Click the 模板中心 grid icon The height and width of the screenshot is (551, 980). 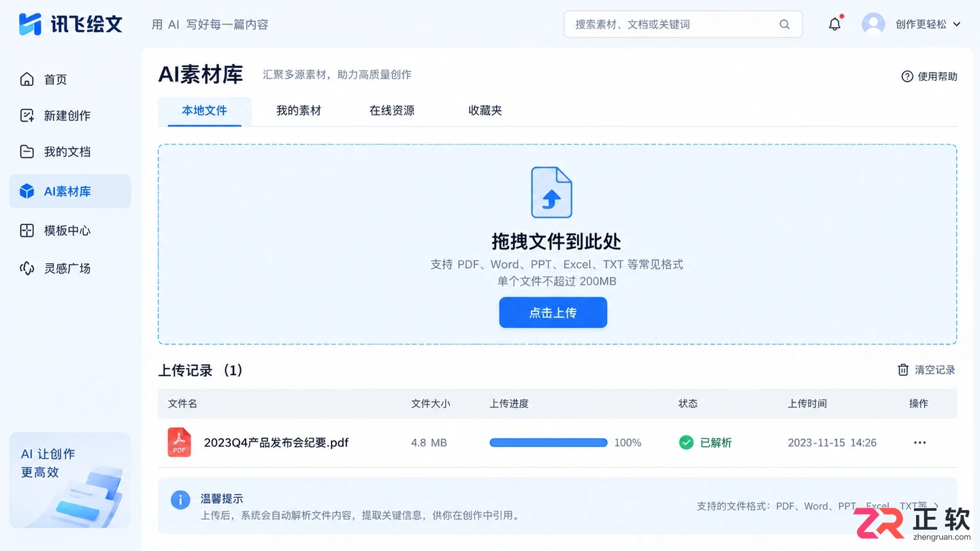point(27,231)
